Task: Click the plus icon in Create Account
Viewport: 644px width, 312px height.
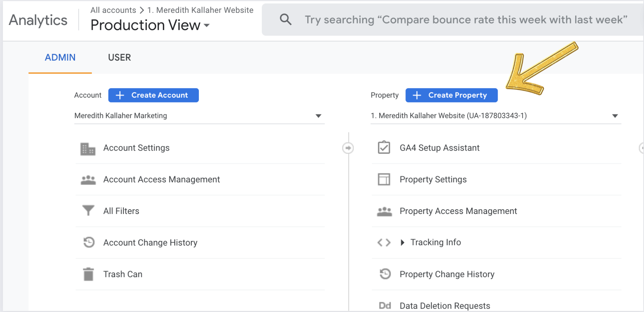Action: point(120,95)
